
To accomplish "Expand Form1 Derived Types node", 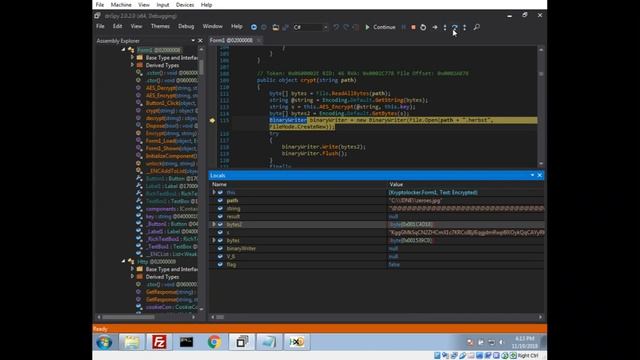I will coord(132,65).
